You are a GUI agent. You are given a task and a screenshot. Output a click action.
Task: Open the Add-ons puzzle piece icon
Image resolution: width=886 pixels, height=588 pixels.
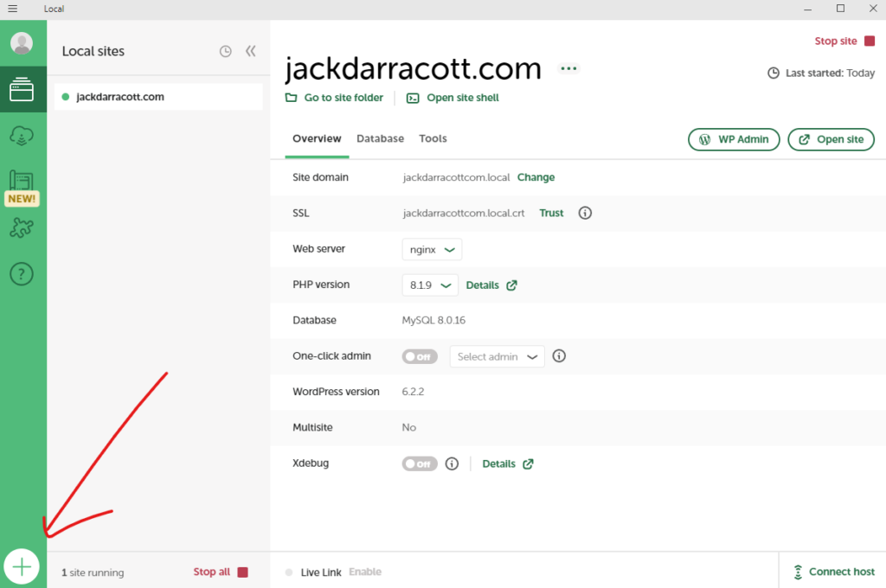pos(22,227)
